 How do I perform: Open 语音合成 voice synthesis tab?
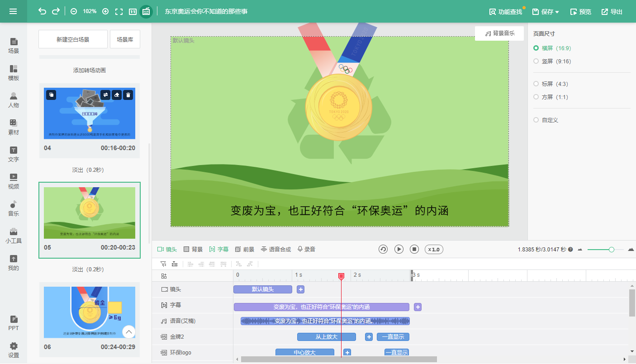(x=276, y=249)
